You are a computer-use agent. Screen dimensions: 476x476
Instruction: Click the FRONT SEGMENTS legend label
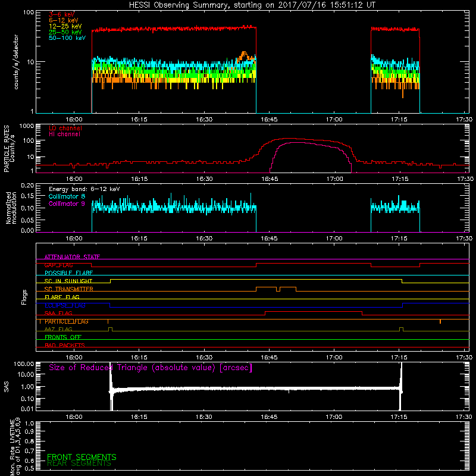click(82, 457)
